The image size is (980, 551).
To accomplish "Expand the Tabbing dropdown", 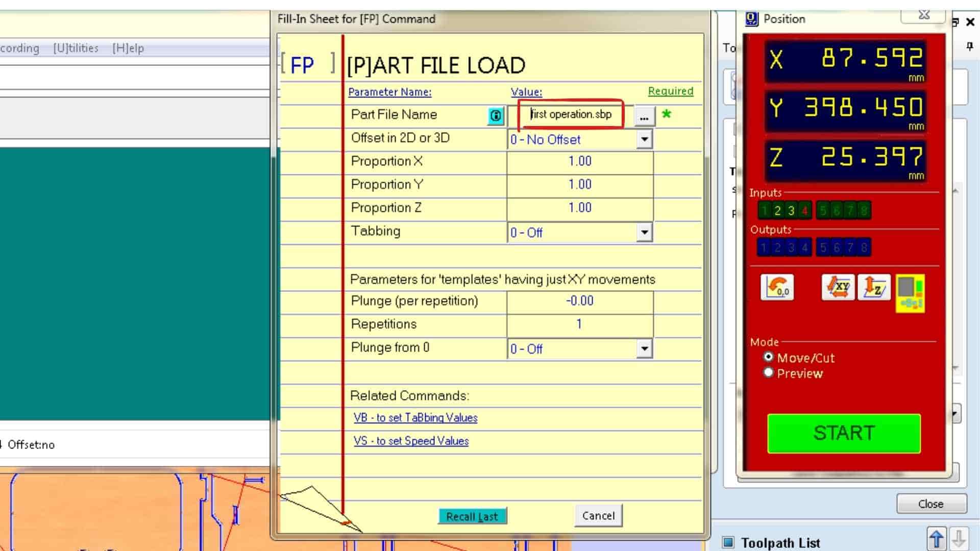I will pyautogui.click(x=644, y=233).
